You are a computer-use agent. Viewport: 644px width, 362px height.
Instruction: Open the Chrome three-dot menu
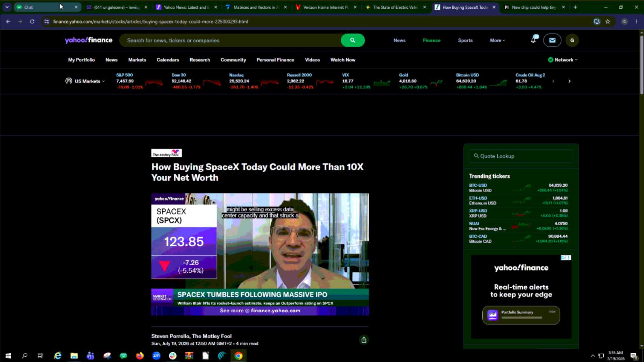636,21
